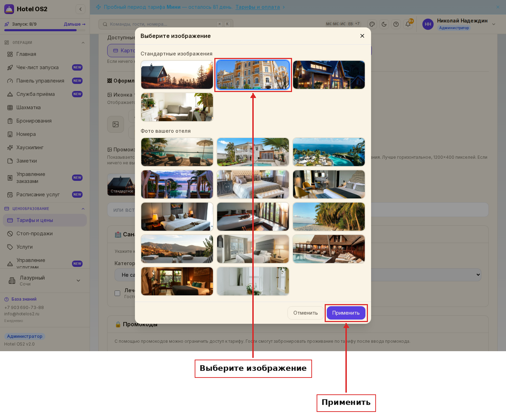Open Заметки in sidebar

tap(45, 161)
